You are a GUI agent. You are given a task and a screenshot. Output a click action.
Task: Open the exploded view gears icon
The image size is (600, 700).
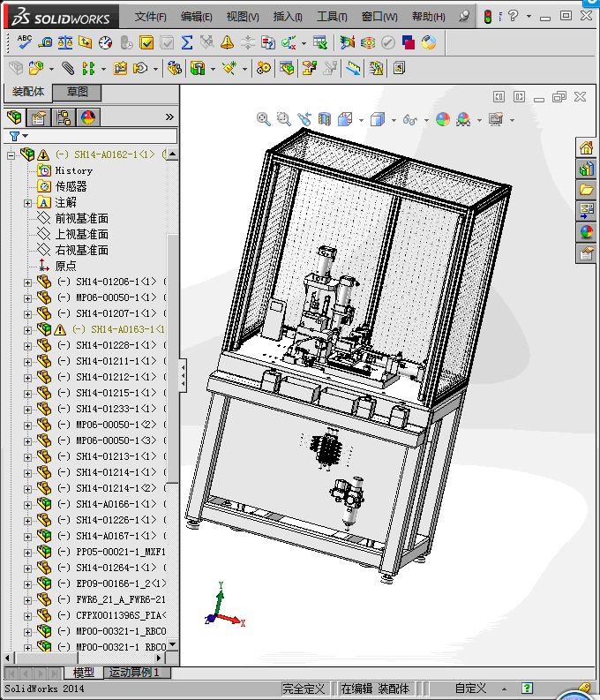point(263,68)
